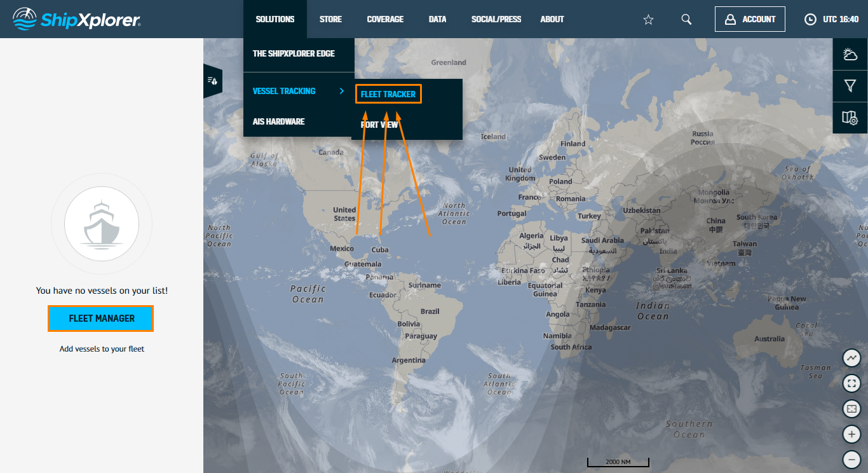
Task: Click the South Atlantic Ocean label
Action: coord(499,384)
